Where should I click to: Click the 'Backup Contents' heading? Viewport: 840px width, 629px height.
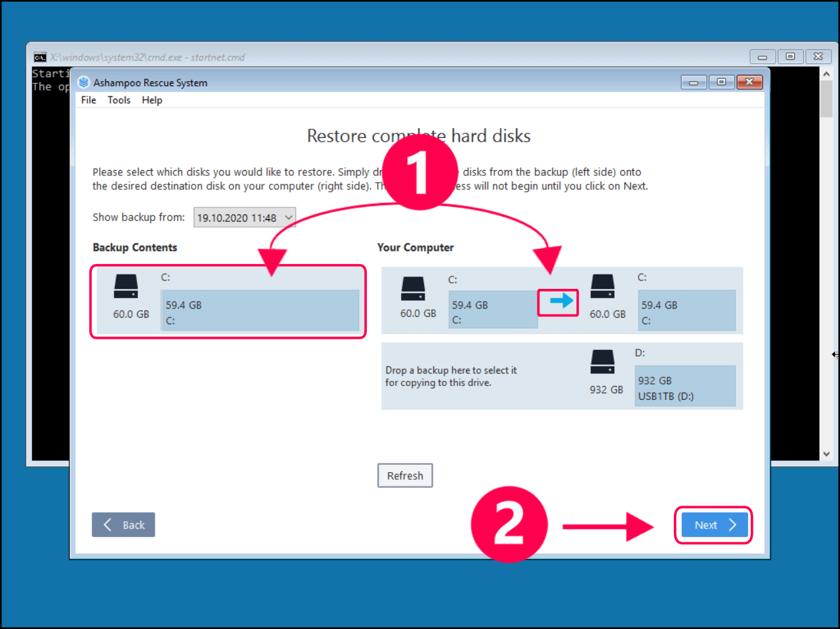(135, 248)
